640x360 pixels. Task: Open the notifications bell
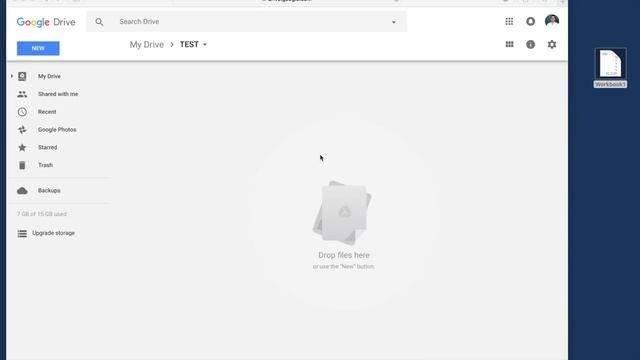[x=530, y=21]
